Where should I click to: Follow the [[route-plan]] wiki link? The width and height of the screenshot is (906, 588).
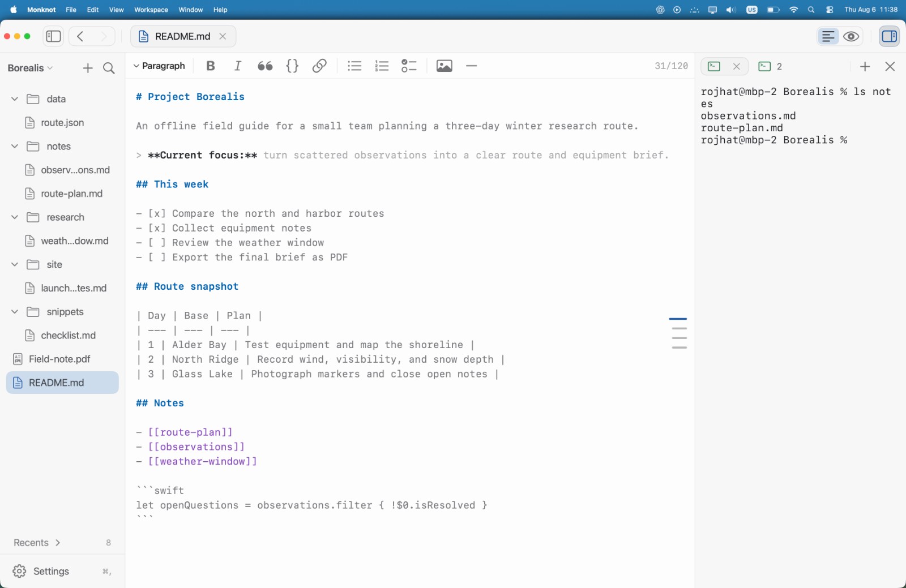coord(190,432)
